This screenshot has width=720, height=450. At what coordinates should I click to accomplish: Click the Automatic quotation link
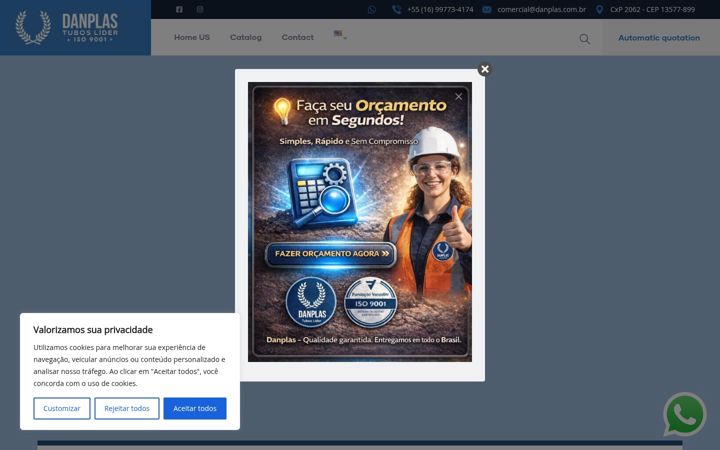(659, 38)
